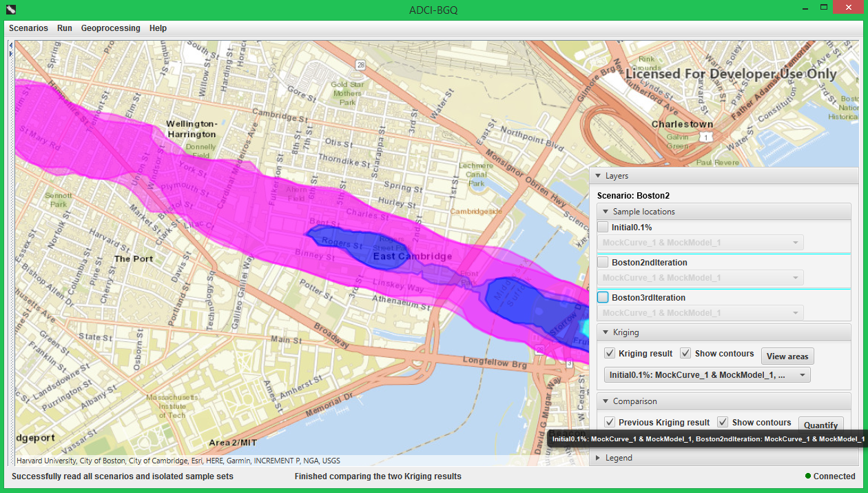Close the ADCI-BGQ window
Image resolution: width=868 pixels, height=493 pixels.
click(847, 7)
